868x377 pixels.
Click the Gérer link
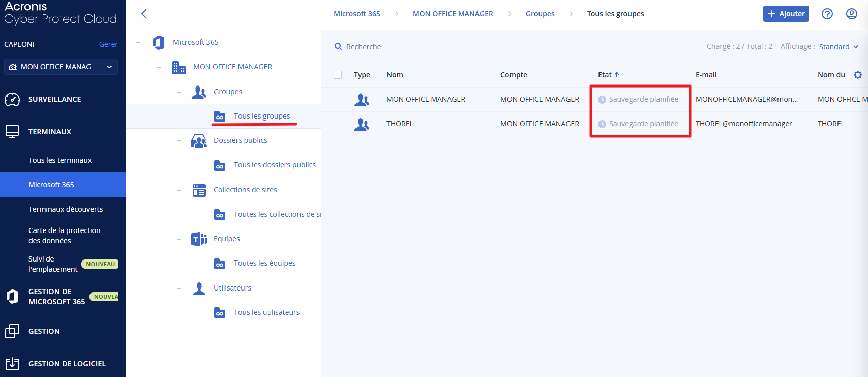(108, 44)
